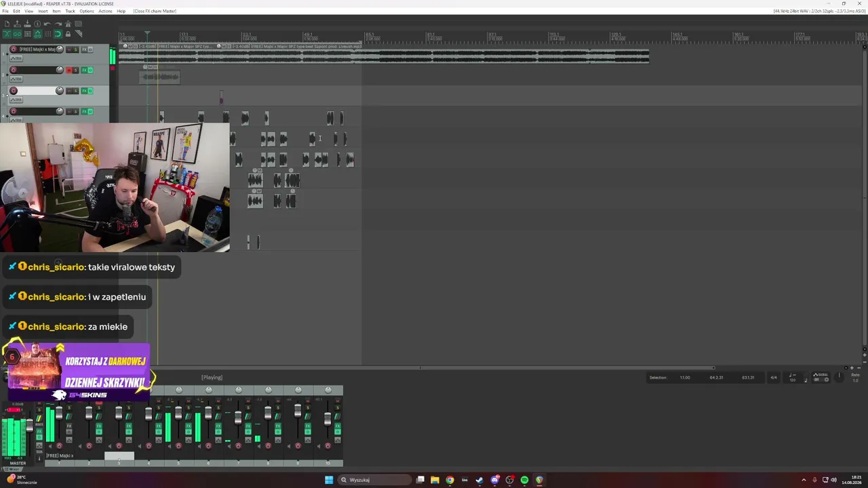
Task: Open the Actions menu
Action: pos(105,12)
